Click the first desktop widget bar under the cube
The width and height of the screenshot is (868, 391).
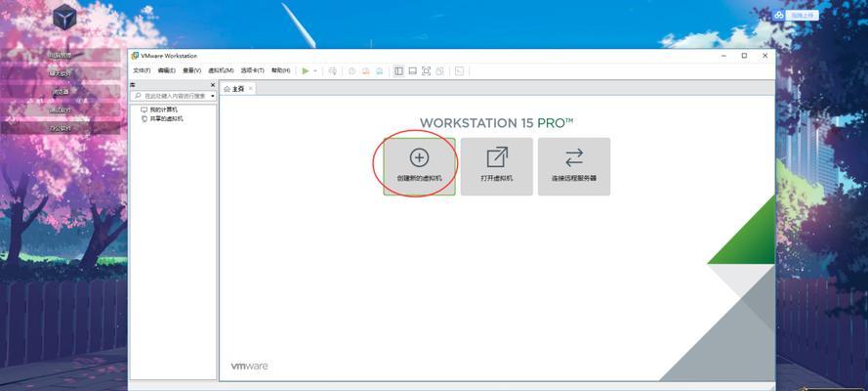coord(61,55)
